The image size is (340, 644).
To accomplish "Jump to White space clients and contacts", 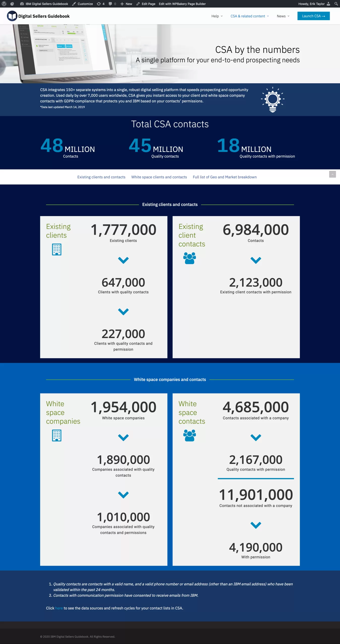I will click(x=159, y=177).
